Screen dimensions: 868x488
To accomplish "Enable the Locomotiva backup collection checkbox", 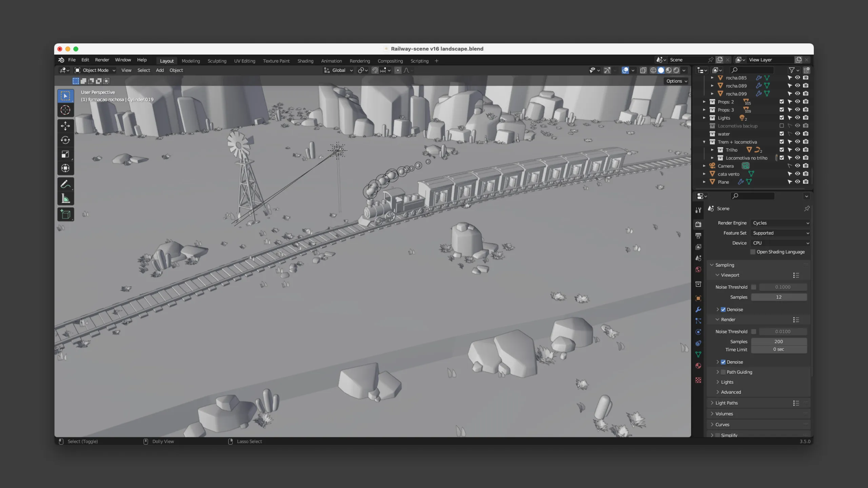I will click(x=782, y=126).
